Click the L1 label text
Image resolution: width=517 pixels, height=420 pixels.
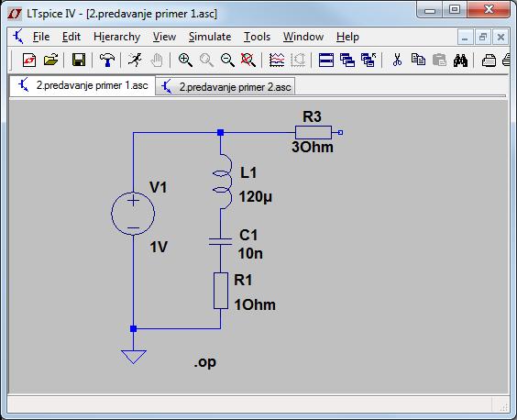tap(248, 172)
